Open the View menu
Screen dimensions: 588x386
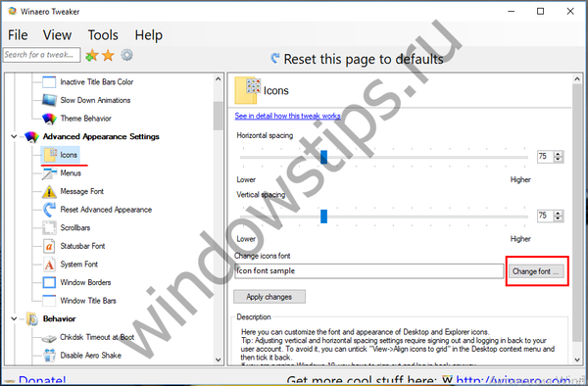(57, 35)
